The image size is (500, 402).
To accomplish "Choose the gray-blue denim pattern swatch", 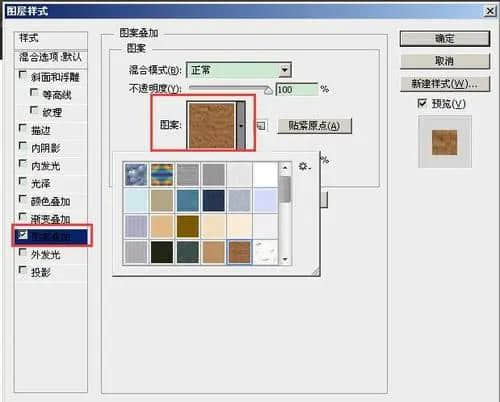I will coord(239,200).
